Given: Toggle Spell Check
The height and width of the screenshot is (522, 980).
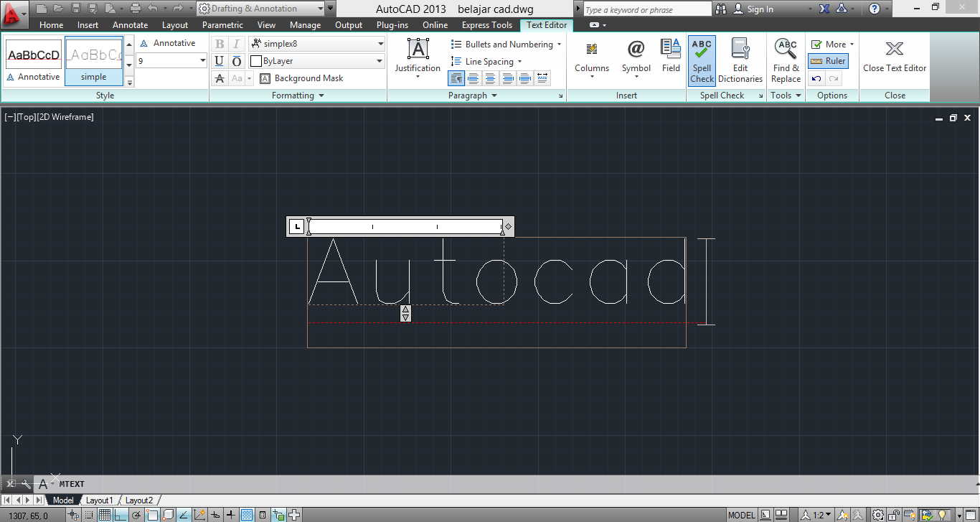Looking at the screenshot, I should click(x=702, y=60).
